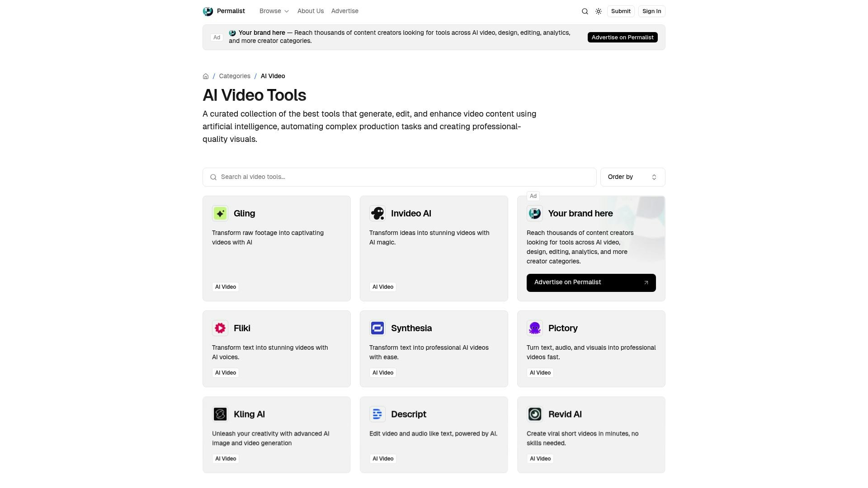Click the home breadcrumb icon
868x488 pixels.
206,76
